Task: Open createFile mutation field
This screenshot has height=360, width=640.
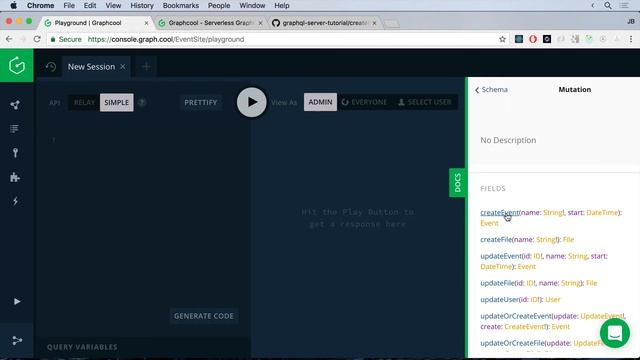Action: click(496, 240)
